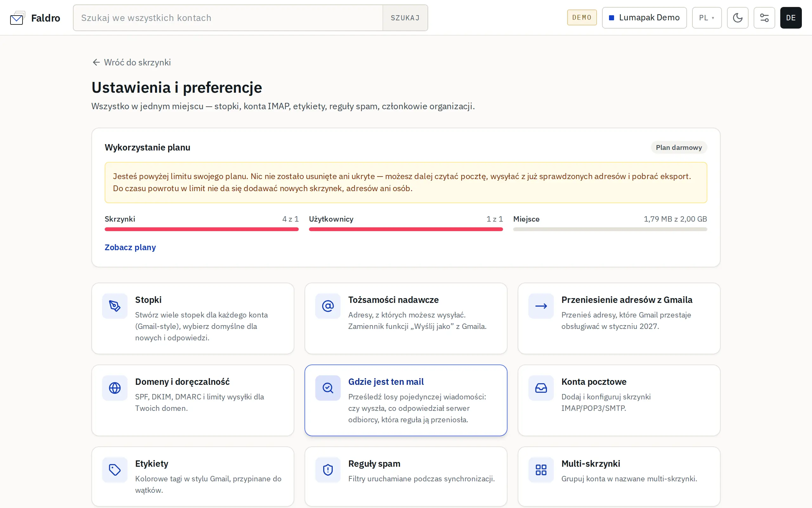Toggle dark mode with the moon icon
This screenshot has width=812, height=508.
pyautogui.click(x=737, y=18)
